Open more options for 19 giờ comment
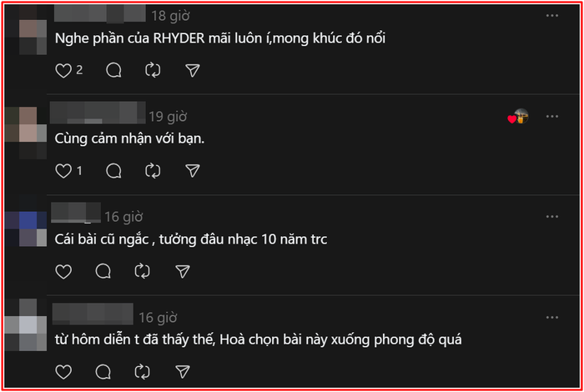The image size is (584, 392). (552, 117)
